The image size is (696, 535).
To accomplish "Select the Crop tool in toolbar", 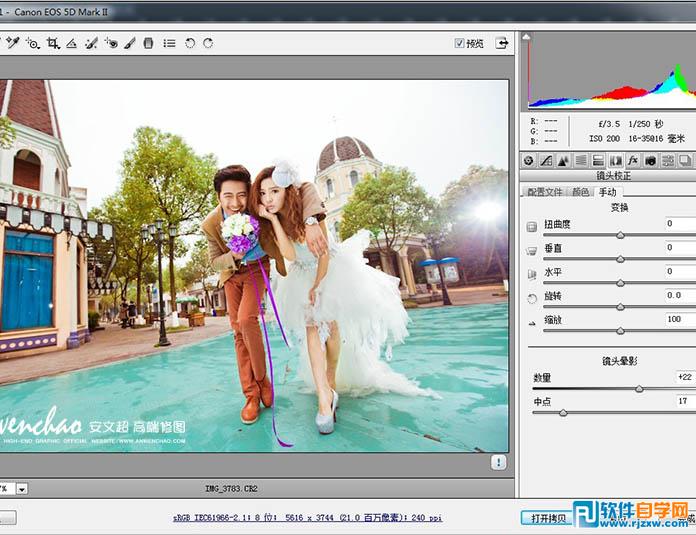I will [53, 43].
